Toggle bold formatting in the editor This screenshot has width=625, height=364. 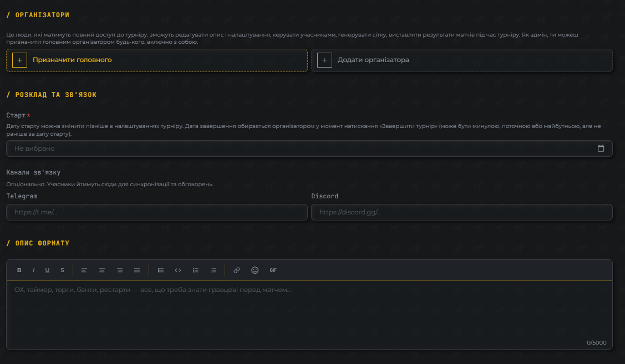tap(19, 270)
